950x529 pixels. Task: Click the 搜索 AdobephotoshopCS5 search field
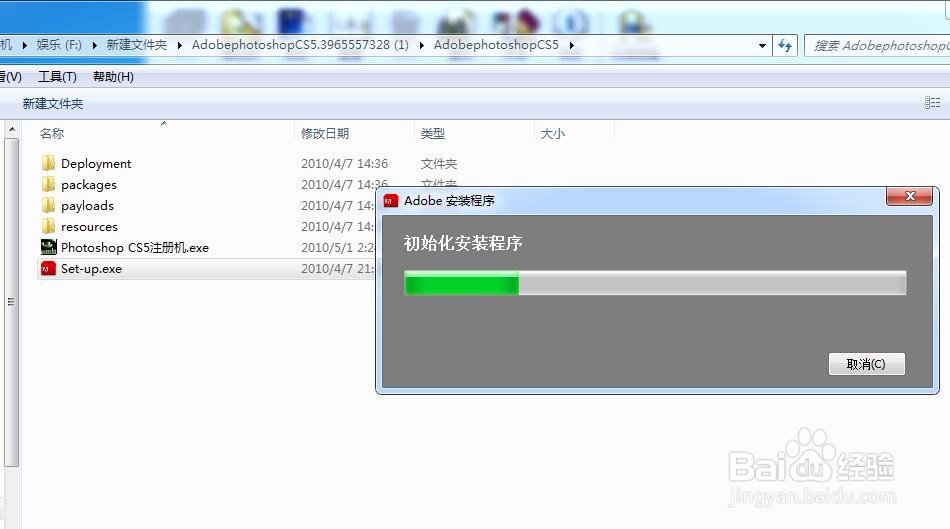[x=879, y=45]
